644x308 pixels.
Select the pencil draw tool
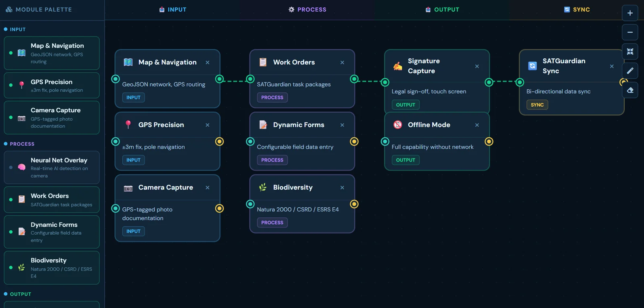point(630,71)
